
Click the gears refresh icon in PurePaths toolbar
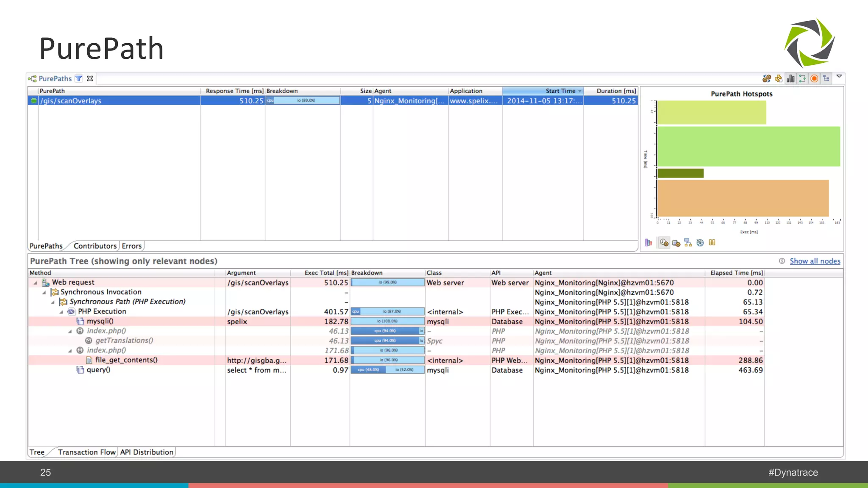point(766,78)
